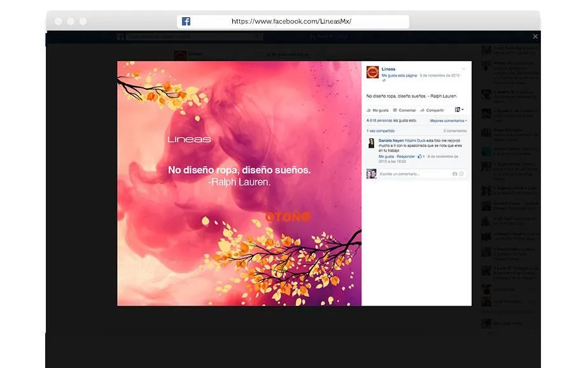588x368 pixels.
Task: Expand the 'Mejores comentarios' sort dropdown
Action: click(x=448, y=121)
